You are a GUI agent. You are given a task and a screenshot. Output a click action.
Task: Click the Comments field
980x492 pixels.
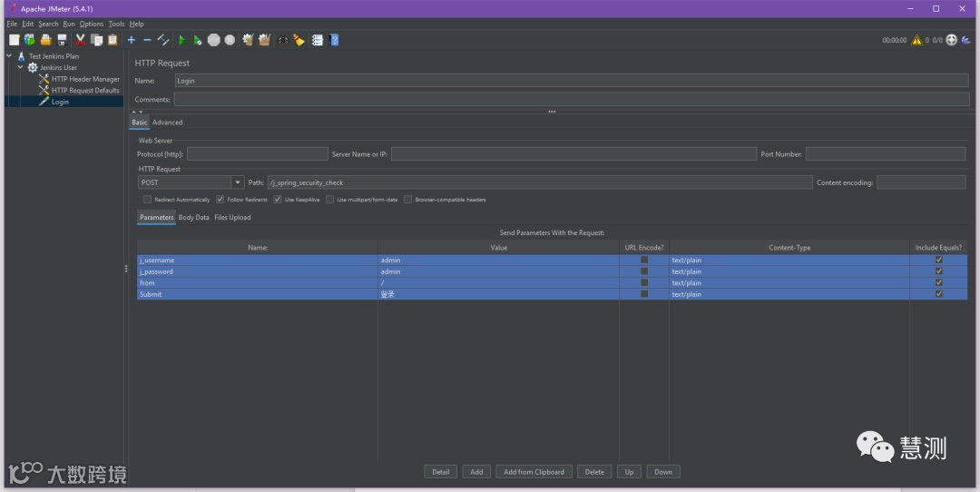(572, 100)
